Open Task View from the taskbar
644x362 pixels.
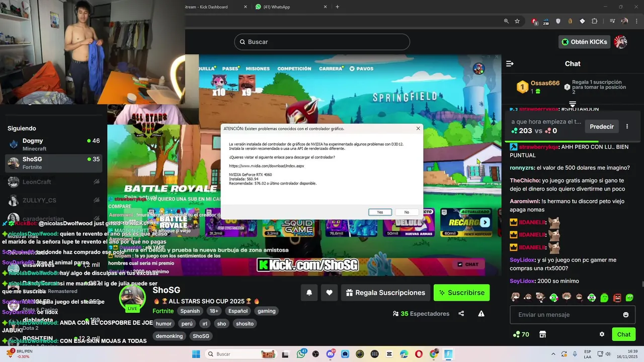(x=285, y=354)
